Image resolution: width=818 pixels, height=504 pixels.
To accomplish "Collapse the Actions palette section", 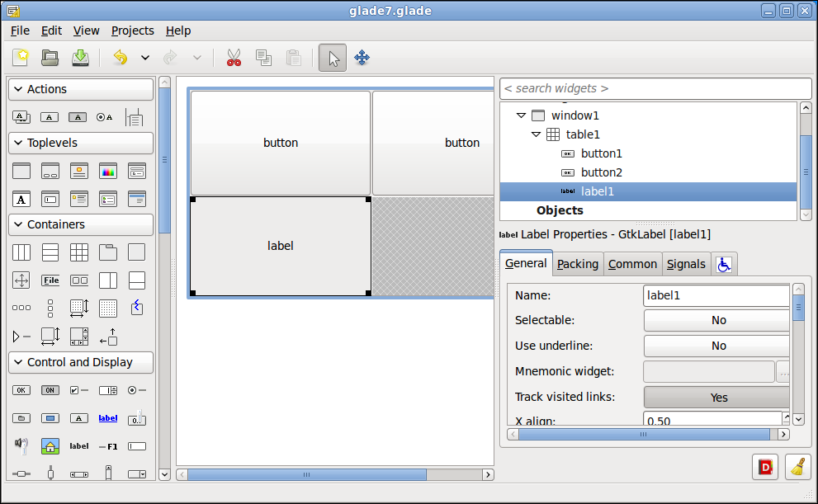I will pos(81,89).
